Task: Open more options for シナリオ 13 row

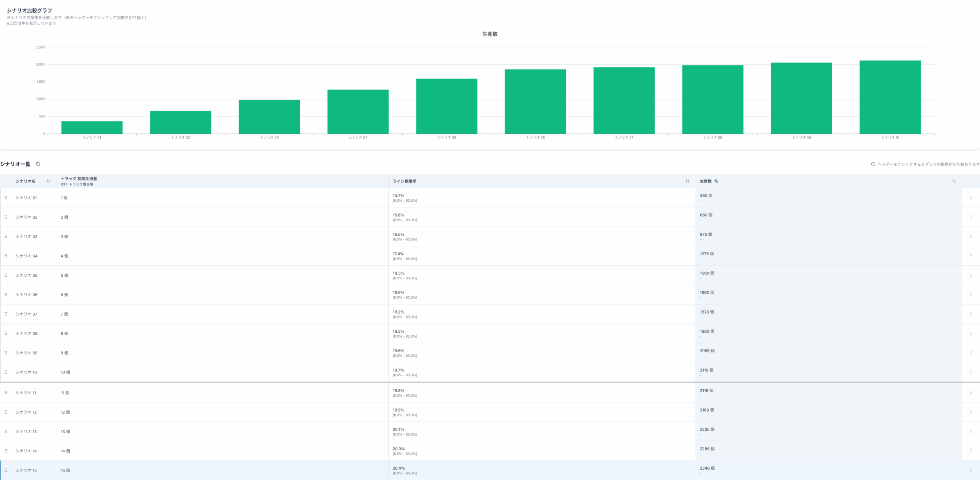Action: coord(971,432)
